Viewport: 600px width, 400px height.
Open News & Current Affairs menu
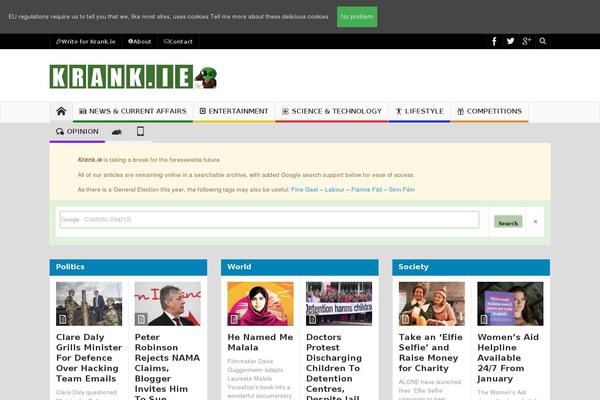click(x=133, y=111)
